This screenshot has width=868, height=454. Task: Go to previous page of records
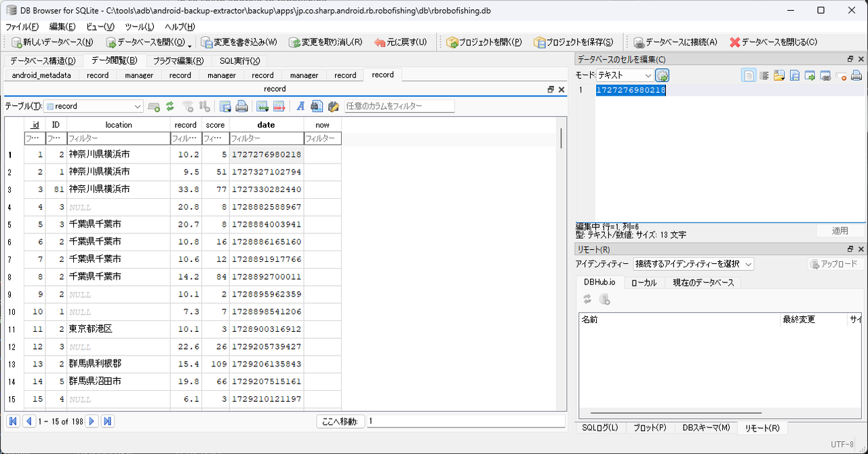pyautogui.click(x=28, y=421)
